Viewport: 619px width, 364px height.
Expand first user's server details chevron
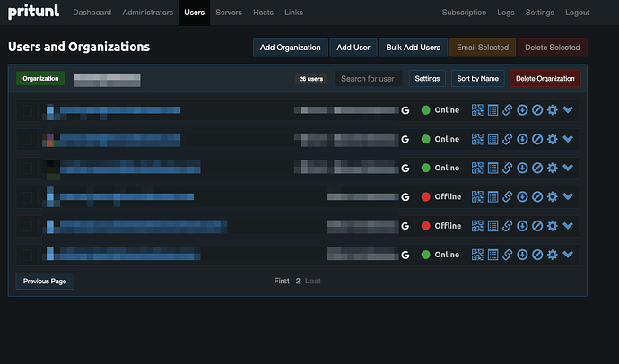(x=568, y=110)
